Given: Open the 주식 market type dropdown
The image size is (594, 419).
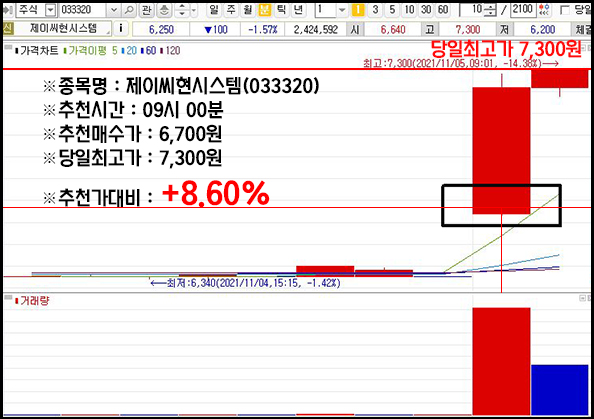Looking at the screenshot, I should tap(50, 10).
